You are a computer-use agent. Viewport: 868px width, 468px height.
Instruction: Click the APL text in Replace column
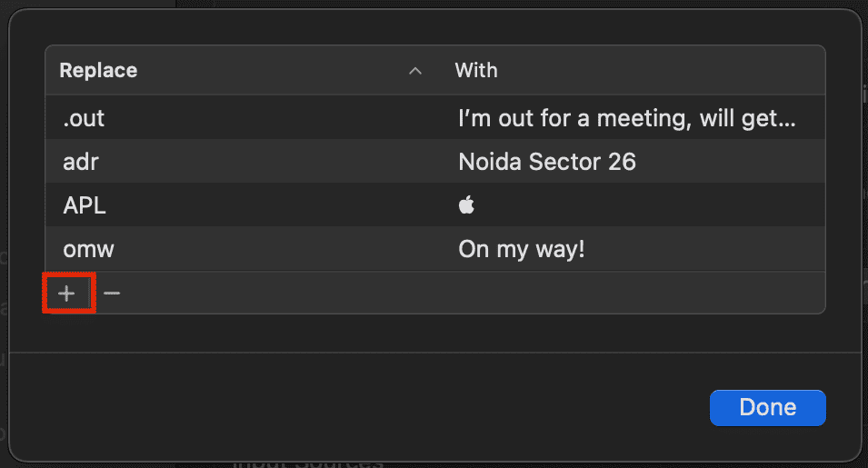84,205
